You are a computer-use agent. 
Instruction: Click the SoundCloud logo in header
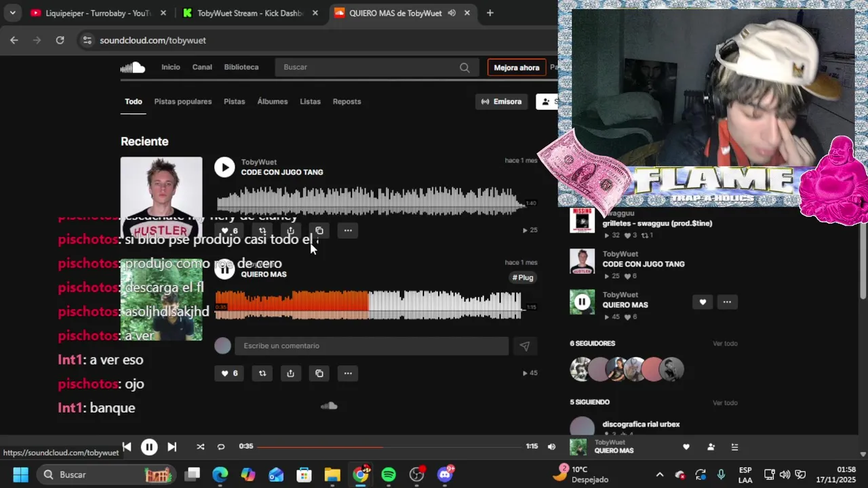coord(133,67)
